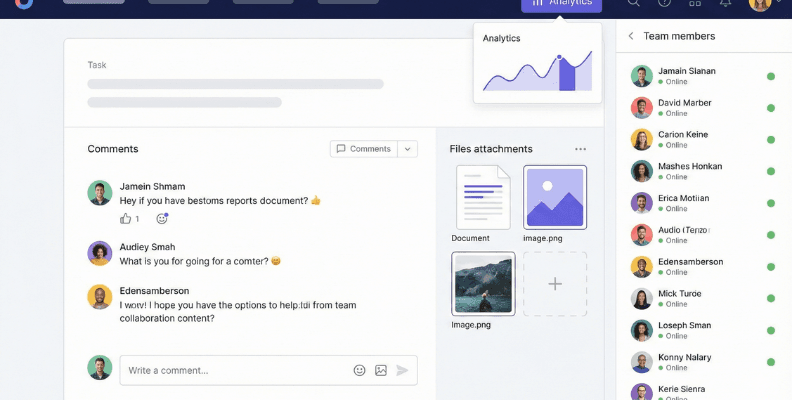The image size is (800, 400).
Task: Open Mick Turde's avatar in Team members
Action: click(641, 298)
